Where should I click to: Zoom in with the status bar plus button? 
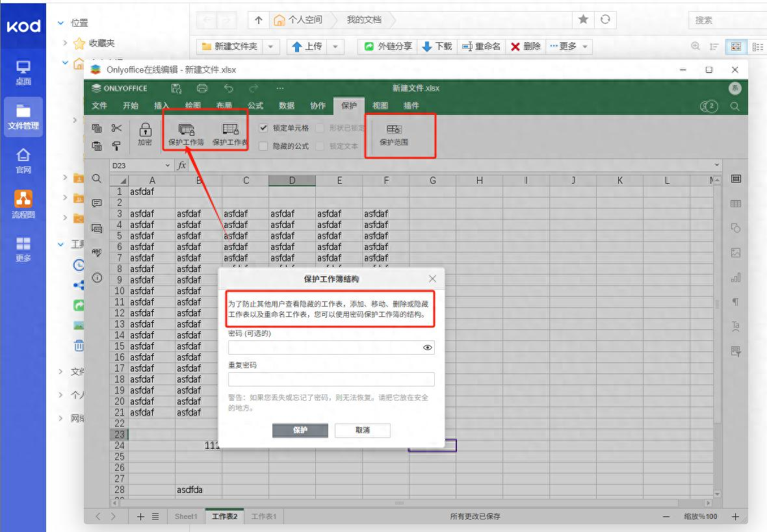(x=735, y=516)
